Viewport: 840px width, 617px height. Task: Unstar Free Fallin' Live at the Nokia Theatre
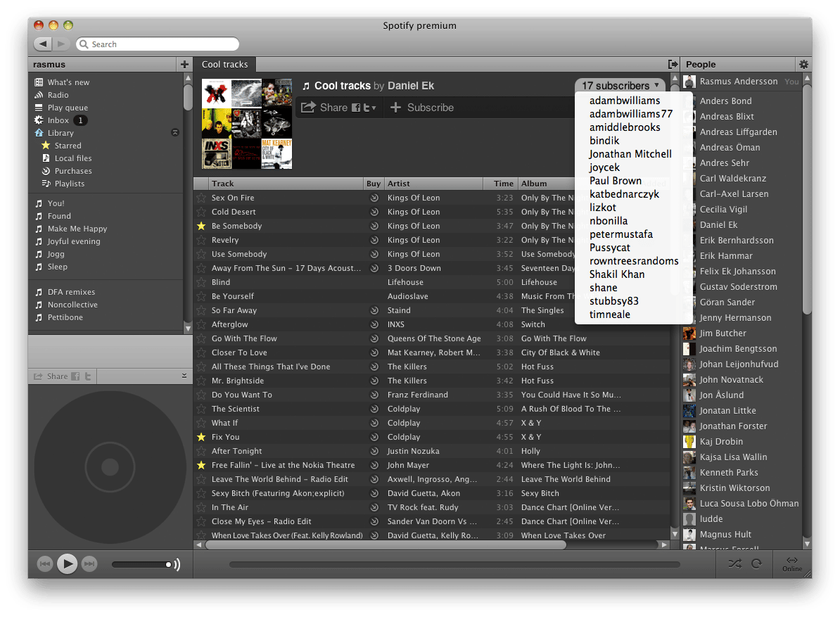point(201,466)
